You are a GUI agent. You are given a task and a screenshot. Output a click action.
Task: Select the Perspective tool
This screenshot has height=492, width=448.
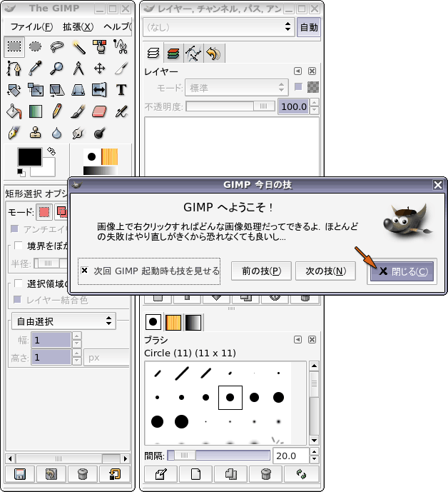78,90
